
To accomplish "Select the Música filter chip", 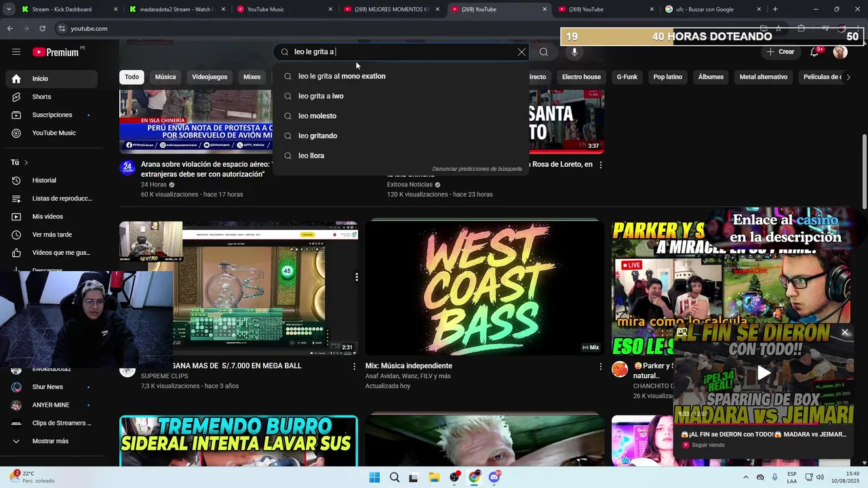I will (165, 77).
